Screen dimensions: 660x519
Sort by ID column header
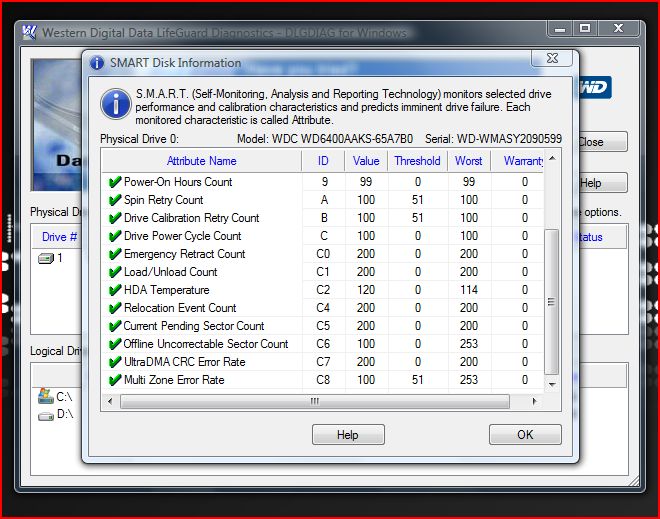323,161
